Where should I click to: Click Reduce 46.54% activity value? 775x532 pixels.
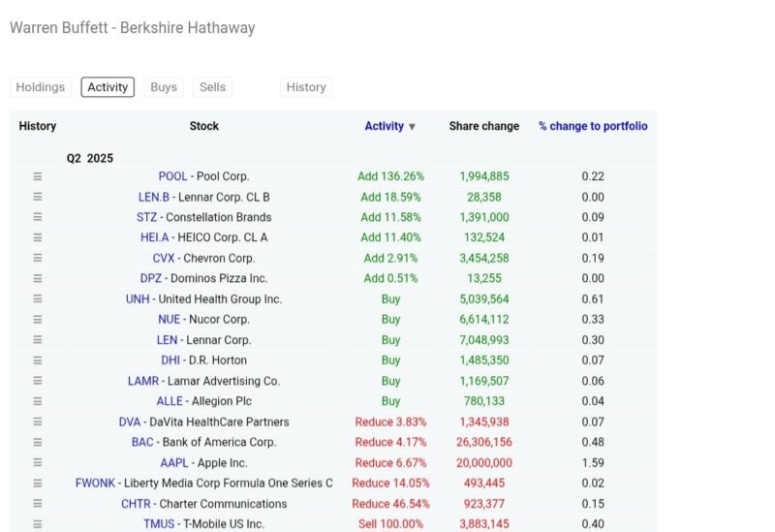click(x=390, y=503)
